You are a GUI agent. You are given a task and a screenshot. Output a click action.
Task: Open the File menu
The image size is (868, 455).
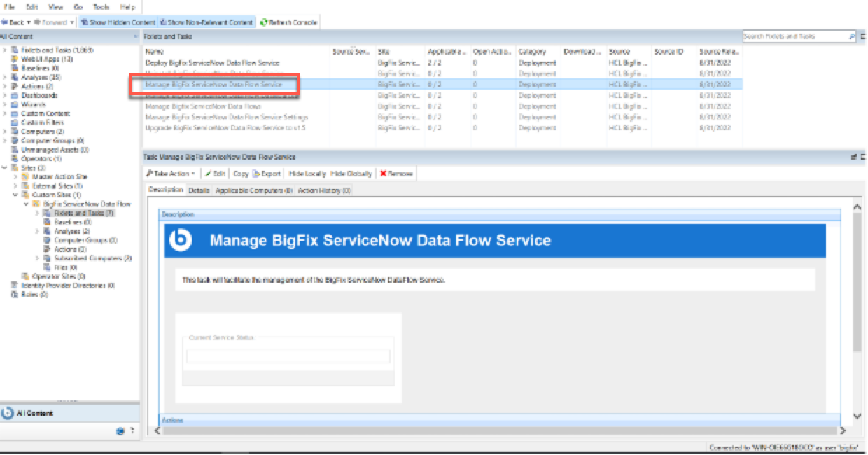point(10,7)
